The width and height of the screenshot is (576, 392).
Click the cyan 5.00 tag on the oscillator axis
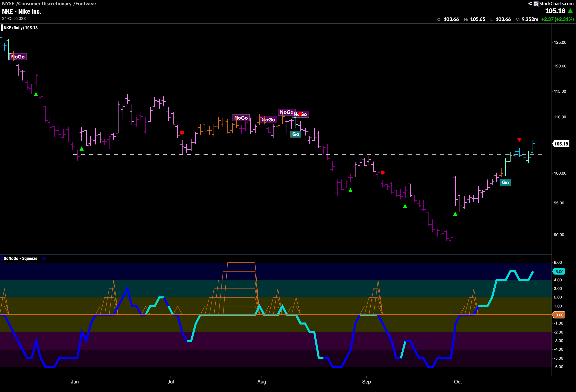tap(559, 272)
